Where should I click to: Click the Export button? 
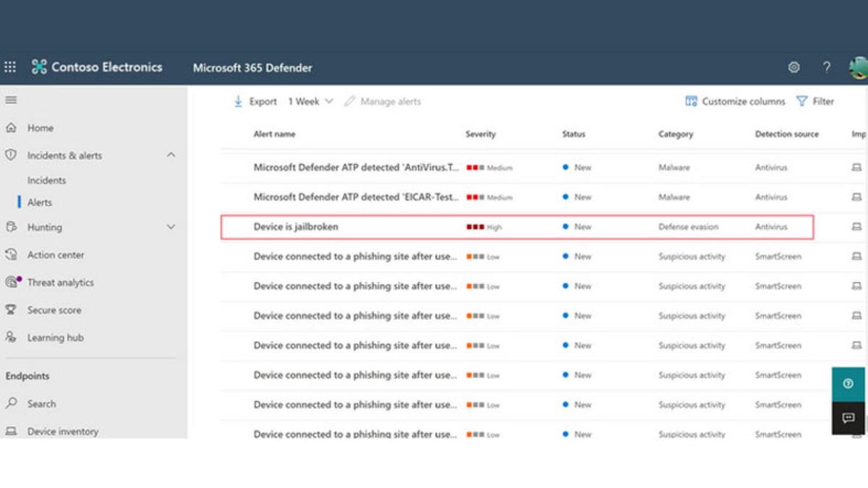pyautogui.click(x=255, y=101)
